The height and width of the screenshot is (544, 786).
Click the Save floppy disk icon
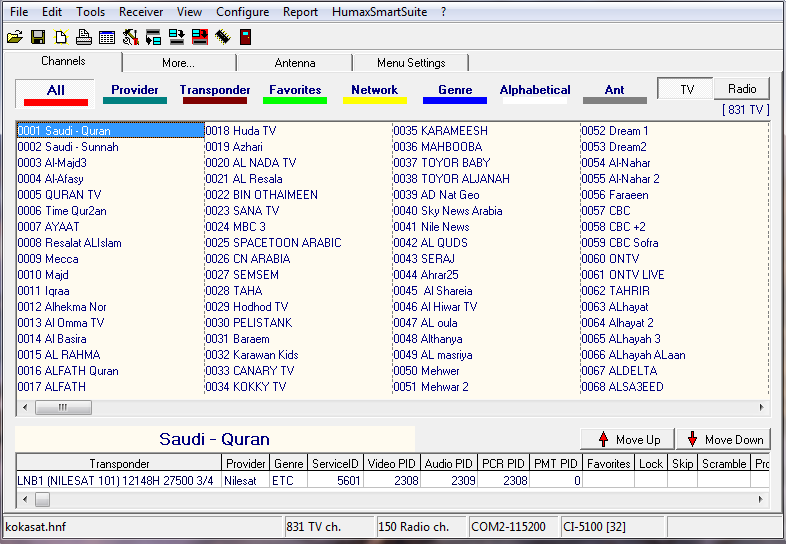coord(38,37)
